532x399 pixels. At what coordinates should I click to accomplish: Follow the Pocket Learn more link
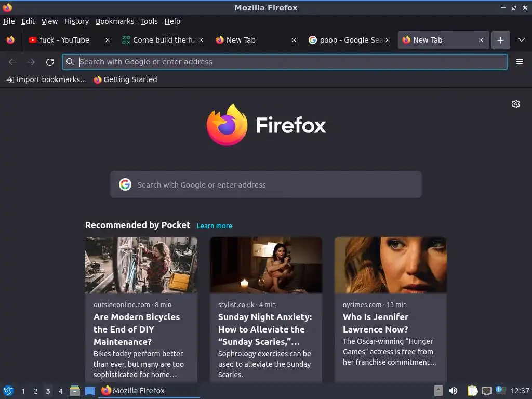click(215, 226)
